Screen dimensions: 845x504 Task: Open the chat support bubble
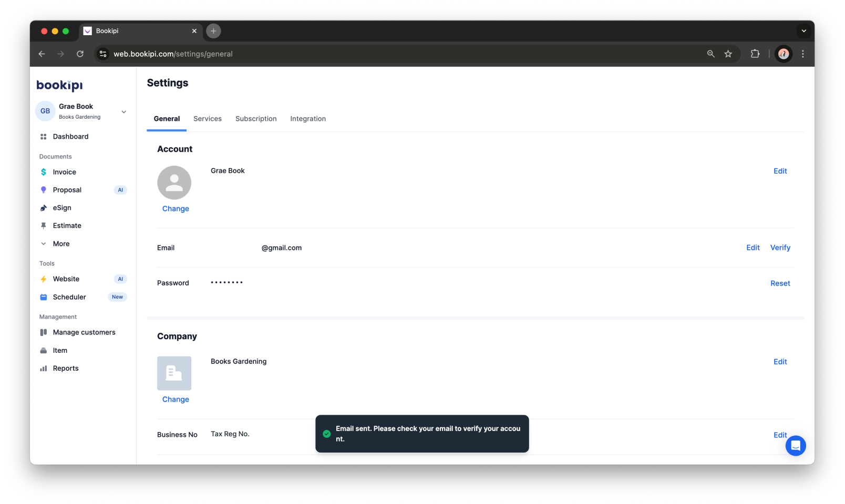point(796,445)
